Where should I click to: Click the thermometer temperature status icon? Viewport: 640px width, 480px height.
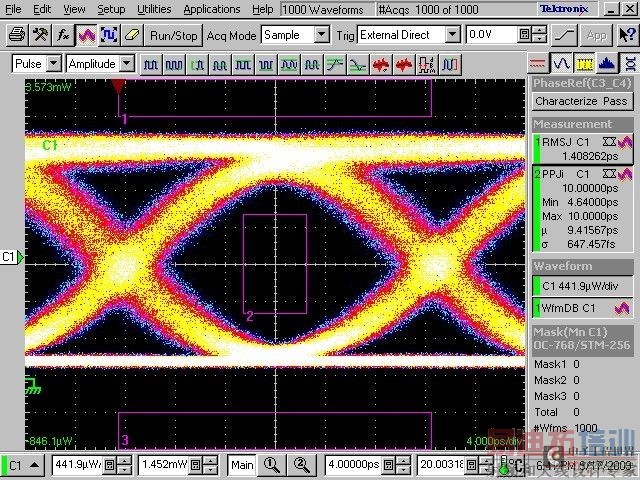click(504, 466)
